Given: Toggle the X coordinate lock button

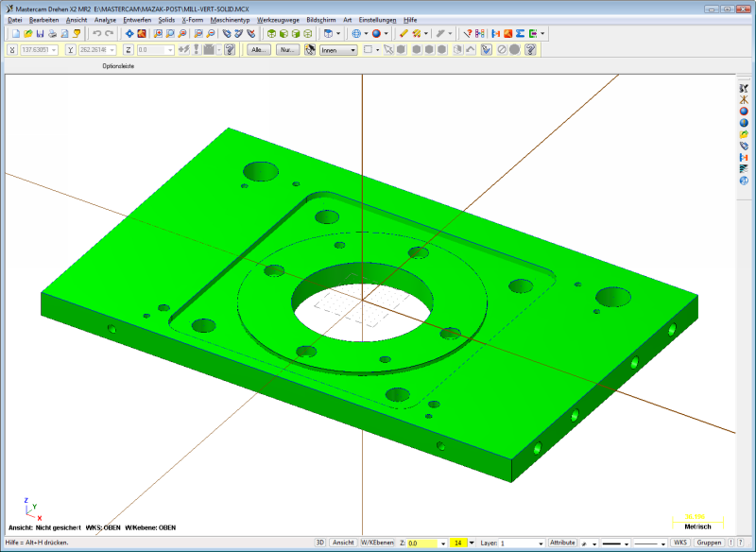Looking at the screenshot, I should [12, 50].
